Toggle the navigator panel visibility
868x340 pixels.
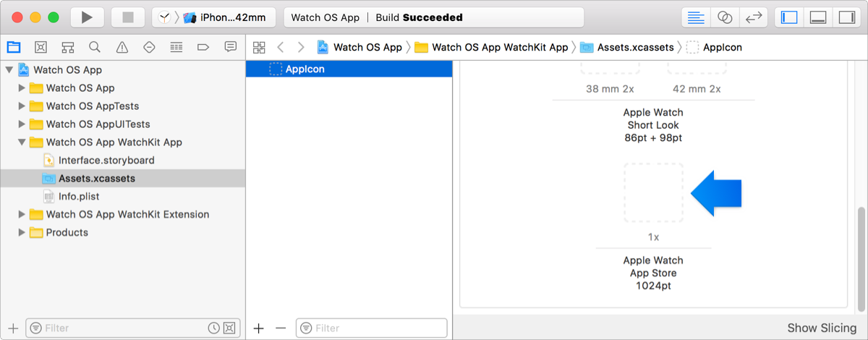click(789, 17)
